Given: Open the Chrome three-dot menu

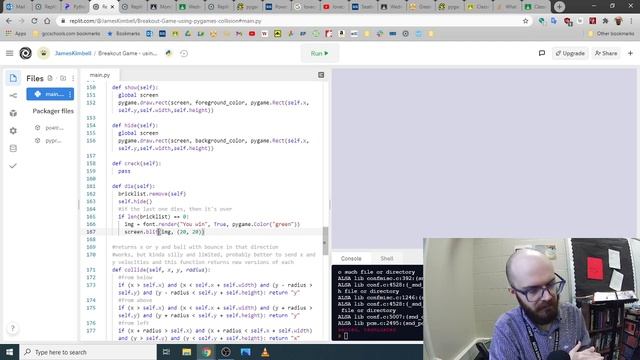Looking at the screenshot, I should [631, 21].
